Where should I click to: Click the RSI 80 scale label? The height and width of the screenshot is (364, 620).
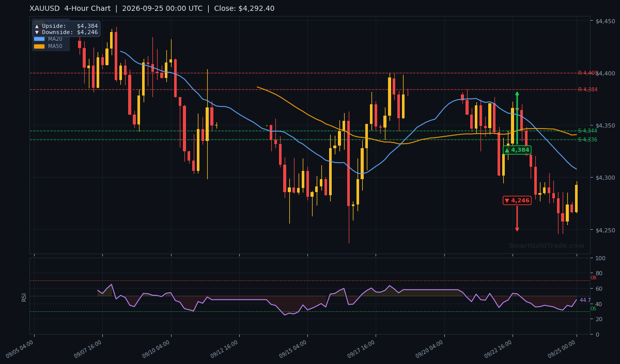click(599, 273)
